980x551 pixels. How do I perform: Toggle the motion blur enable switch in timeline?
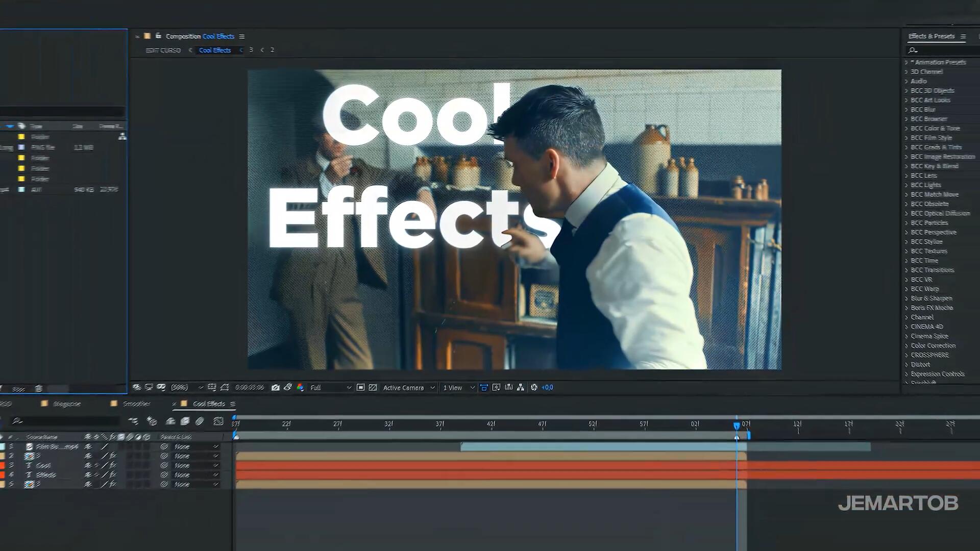click(x=200, y=421)
